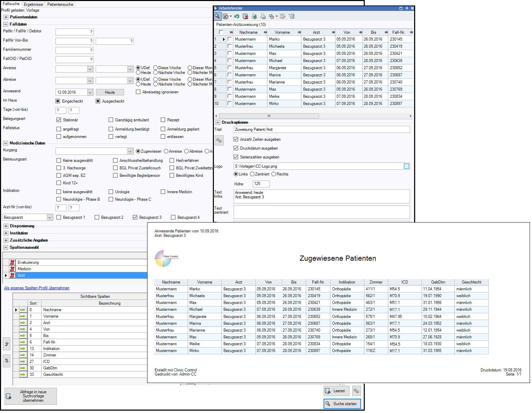This screenshot has width=532, height=413.
Task: Remove the Medizin profile via red X
Action: pos(12,269)
